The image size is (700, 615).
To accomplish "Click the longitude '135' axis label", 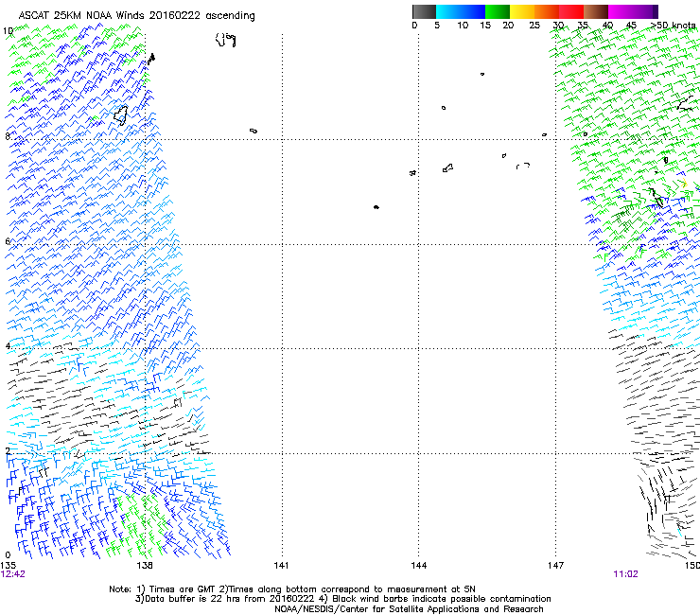I will point(8,566).
